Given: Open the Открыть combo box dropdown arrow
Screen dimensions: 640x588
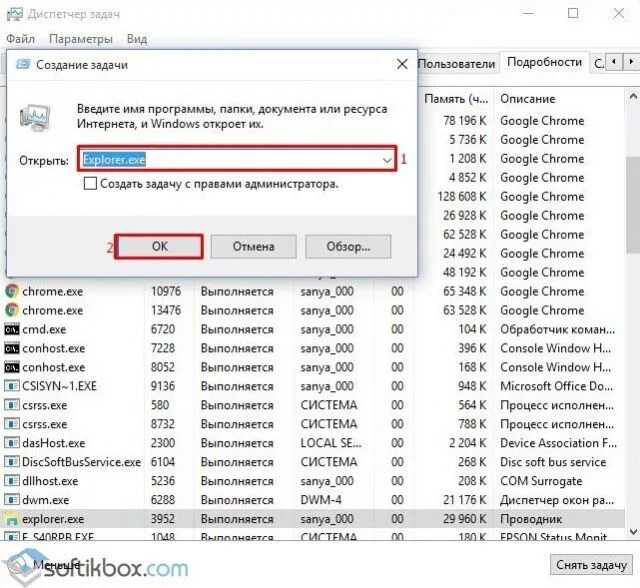Looking at the screenshot, I should (x=387, y=160).
